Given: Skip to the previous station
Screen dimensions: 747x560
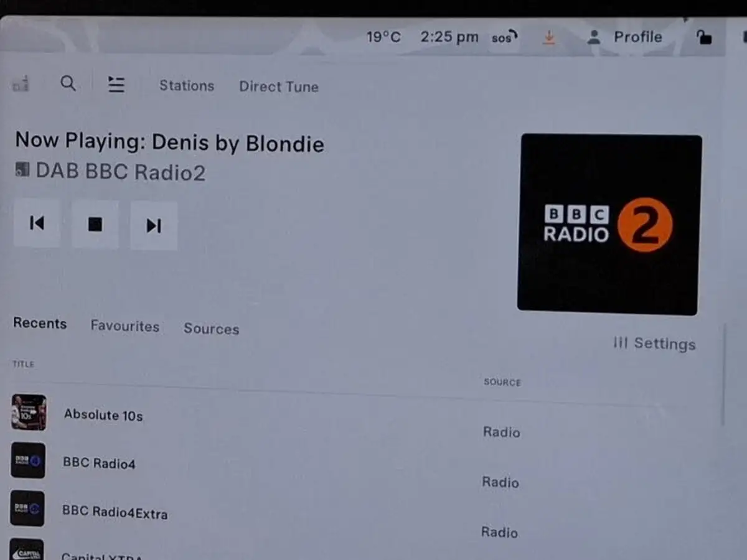Looking at the screenshot, I should pyautogui.click(x=37, y=223).
